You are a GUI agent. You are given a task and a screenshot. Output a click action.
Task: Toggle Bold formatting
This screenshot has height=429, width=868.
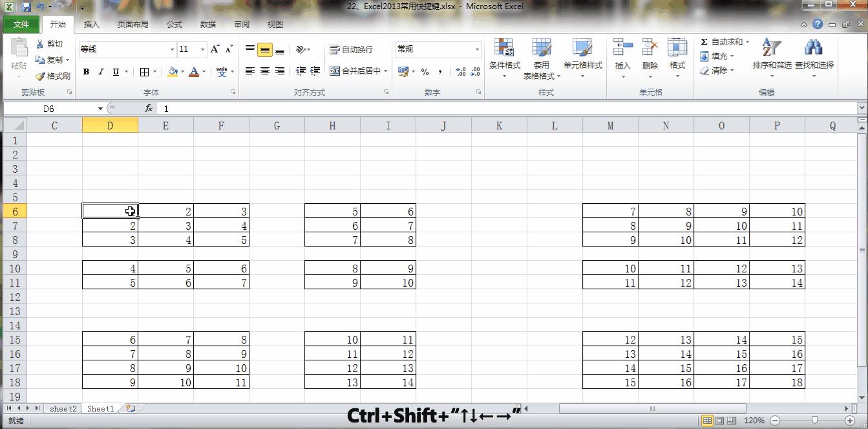[x=86, y=72]
